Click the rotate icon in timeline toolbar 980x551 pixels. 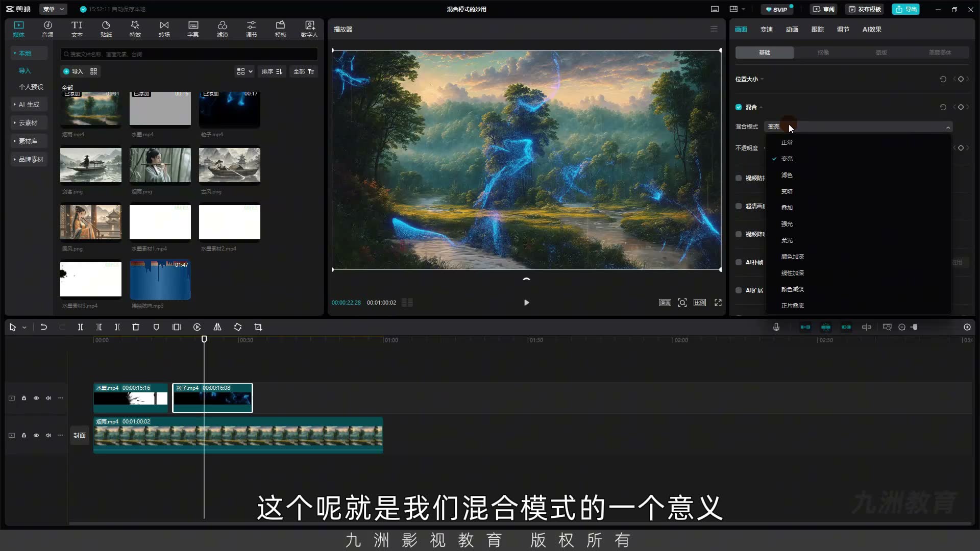pos(238,327)
